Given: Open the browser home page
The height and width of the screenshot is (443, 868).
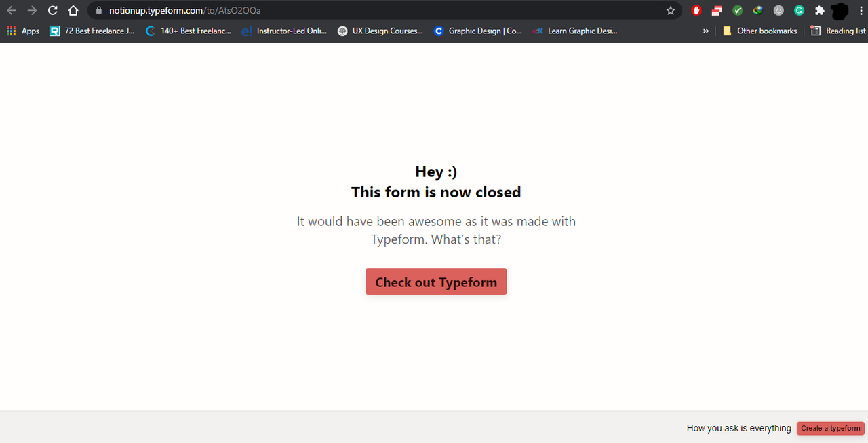Looking at the screenshot, I should (73, 10).
